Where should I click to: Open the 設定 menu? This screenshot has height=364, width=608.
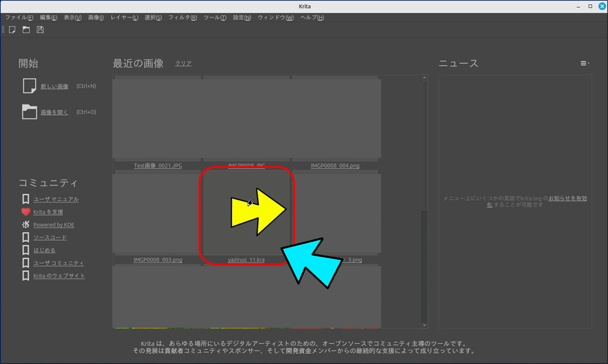[x=242, y=18]
